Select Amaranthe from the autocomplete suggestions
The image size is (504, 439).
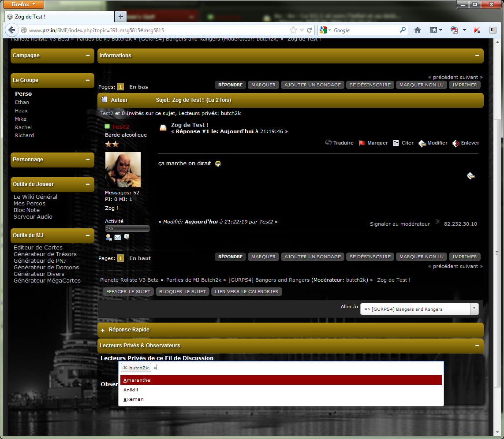[137, 380]
